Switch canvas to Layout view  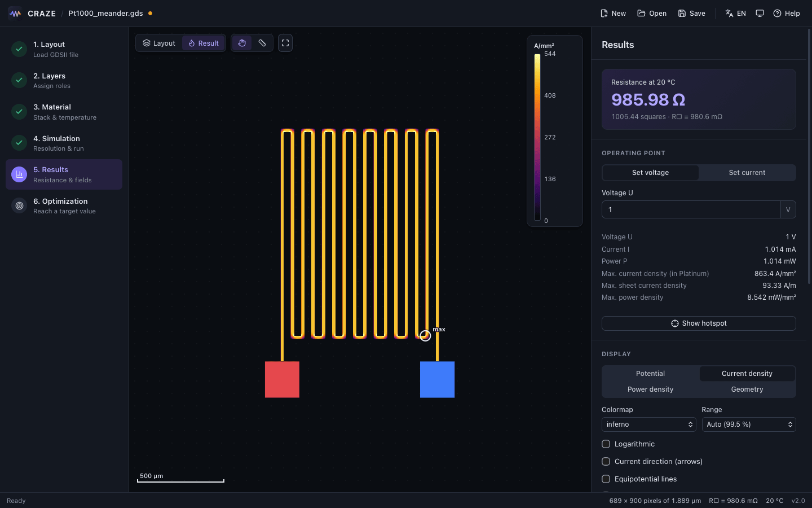coord(159,43)
